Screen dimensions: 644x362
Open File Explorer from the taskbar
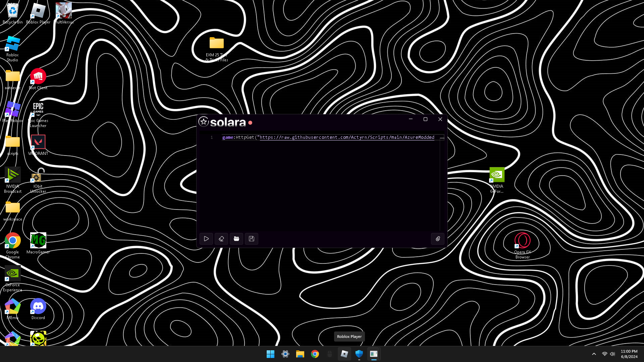300,354
